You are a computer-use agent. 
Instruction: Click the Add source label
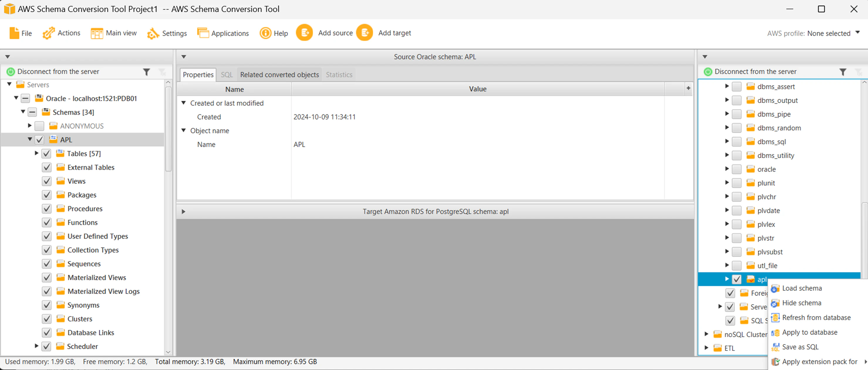[335, 33]
